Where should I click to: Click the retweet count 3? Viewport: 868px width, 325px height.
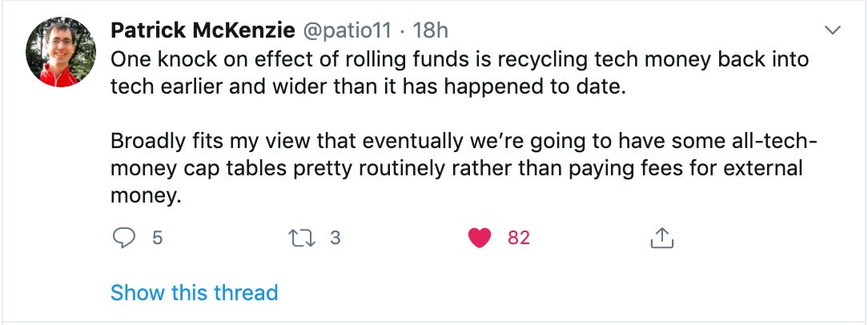coord(336,238)
